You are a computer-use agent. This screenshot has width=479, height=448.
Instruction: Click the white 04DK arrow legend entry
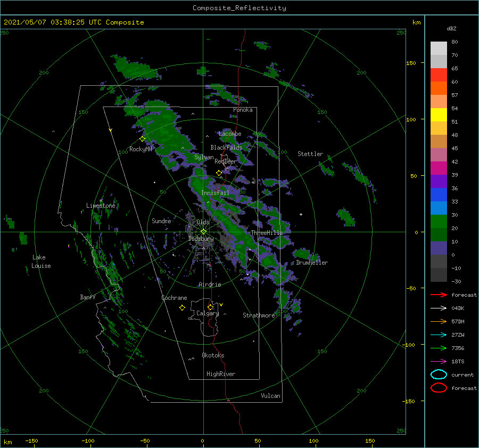pyautogui.click(x=439, y=308)
